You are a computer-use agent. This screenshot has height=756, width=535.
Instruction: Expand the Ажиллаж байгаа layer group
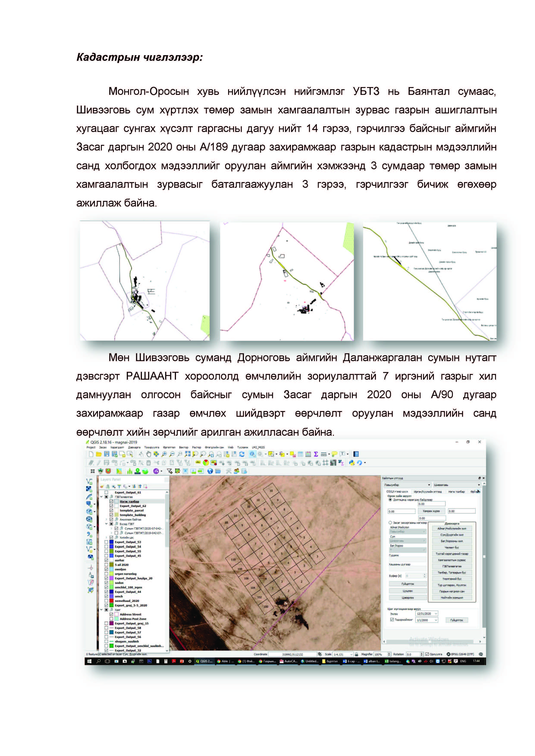[106, 520]
